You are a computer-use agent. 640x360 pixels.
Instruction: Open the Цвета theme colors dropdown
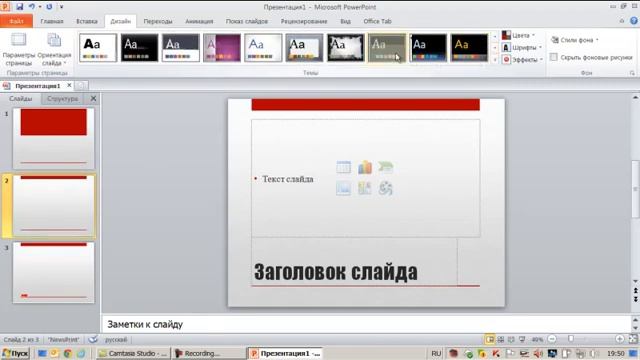(519, 36)
